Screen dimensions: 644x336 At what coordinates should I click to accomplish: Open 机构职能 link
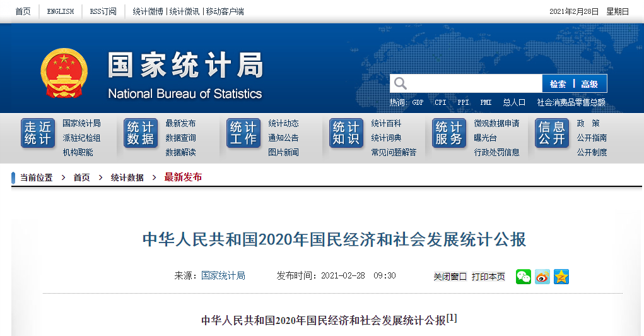coord(78,152)
